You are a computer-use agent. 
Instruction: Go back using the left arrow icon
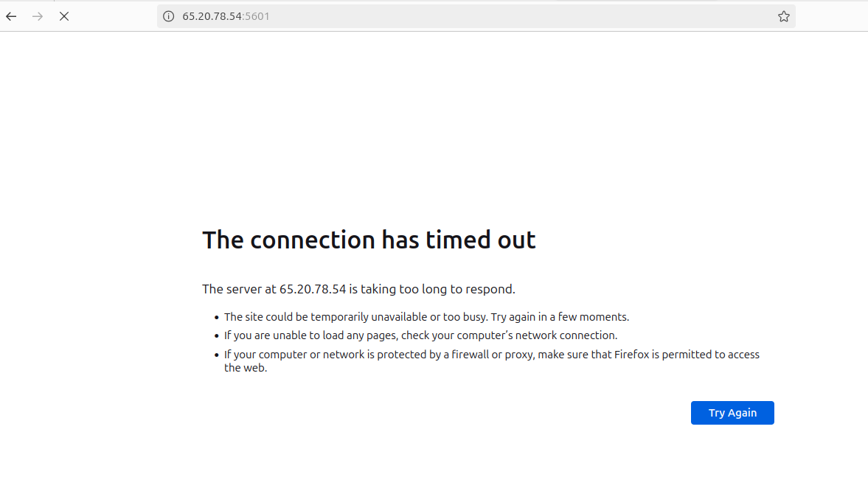click(11, 17)
